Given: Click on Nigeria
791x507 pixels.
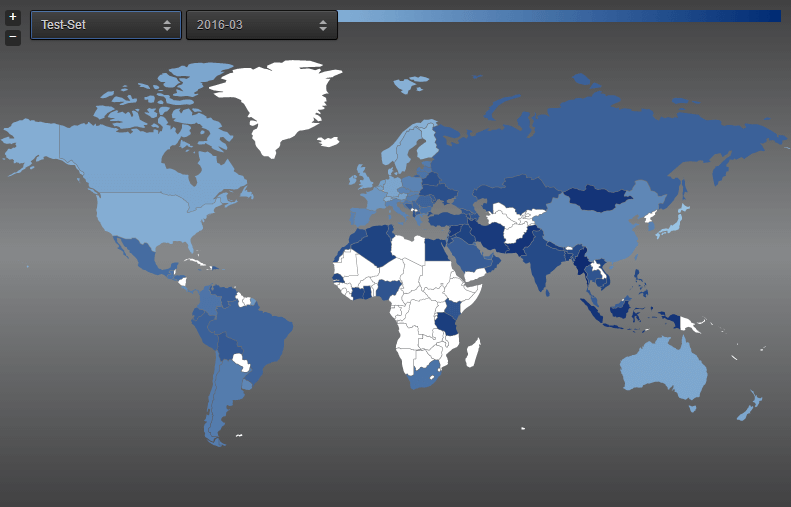Looking at the screenshot, I should point(388,289).
